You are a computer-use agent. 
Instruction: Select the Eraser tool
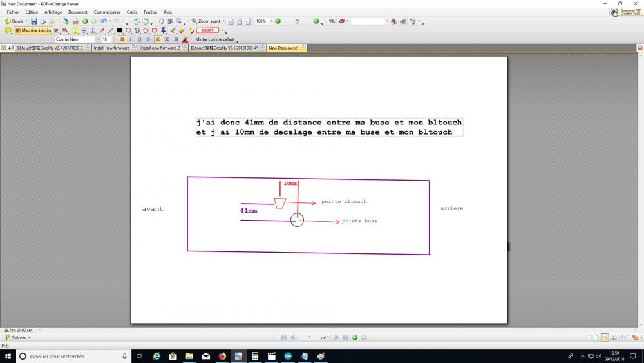point(182,30)
